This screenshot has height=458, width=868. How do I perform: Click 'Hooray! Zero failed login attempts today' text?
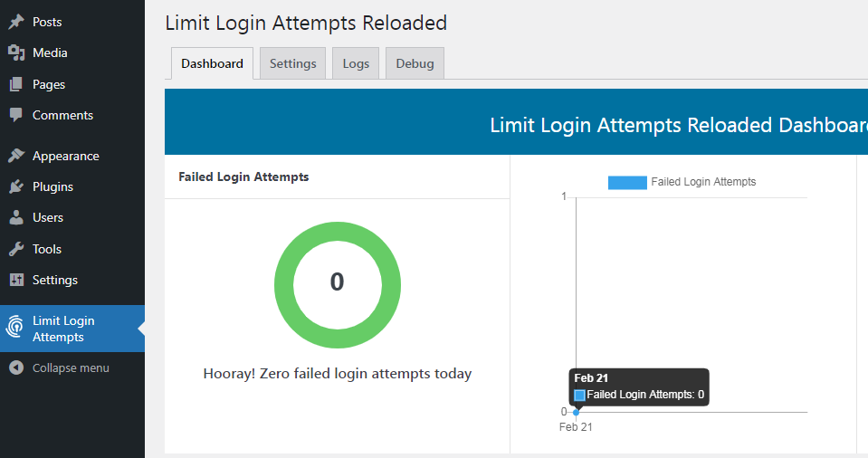pos(337,374)
